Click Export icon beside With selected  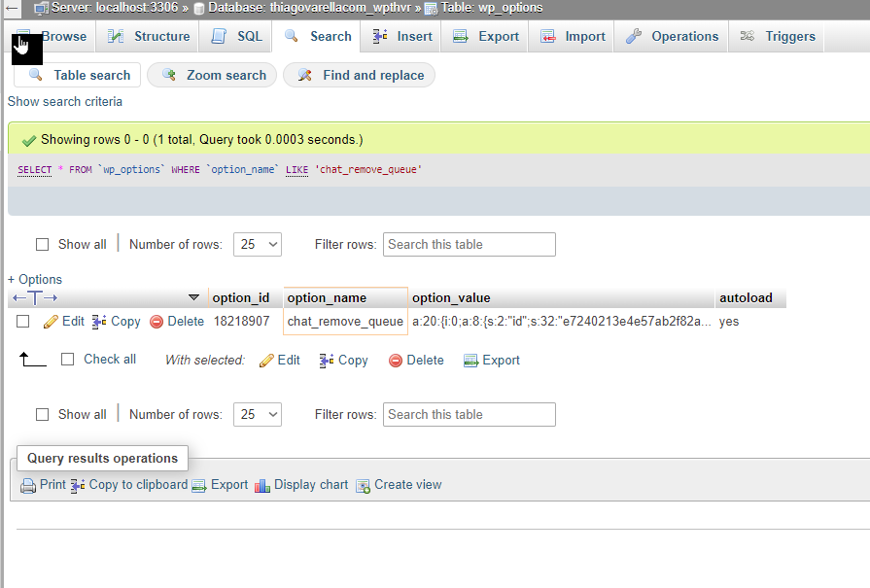(471, 361)
